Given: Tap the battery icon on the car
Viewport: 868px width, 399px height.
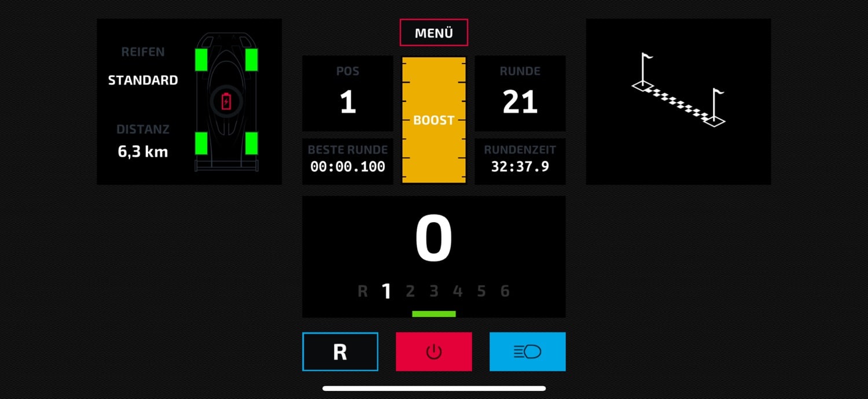Looking at the screenshot, I should (226, 102).
